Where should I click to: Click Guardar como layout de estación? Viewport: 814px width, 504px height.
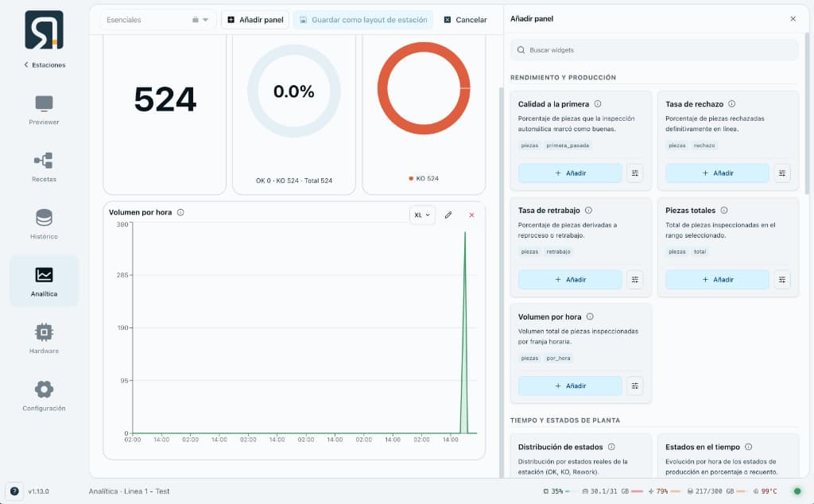pyautogui.click(x=363, y=20)
